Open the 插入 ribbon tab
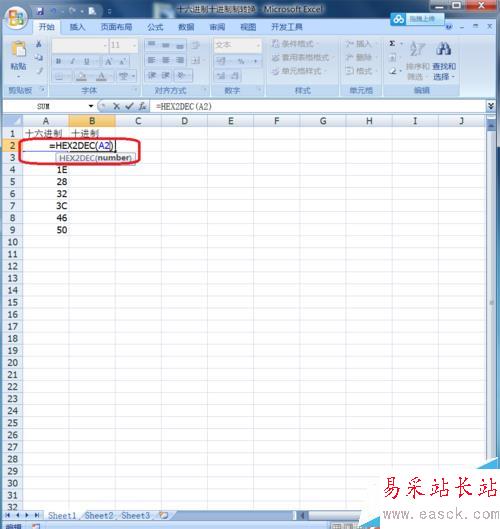Screen dimensions: 500x529 tap(77, 27)
